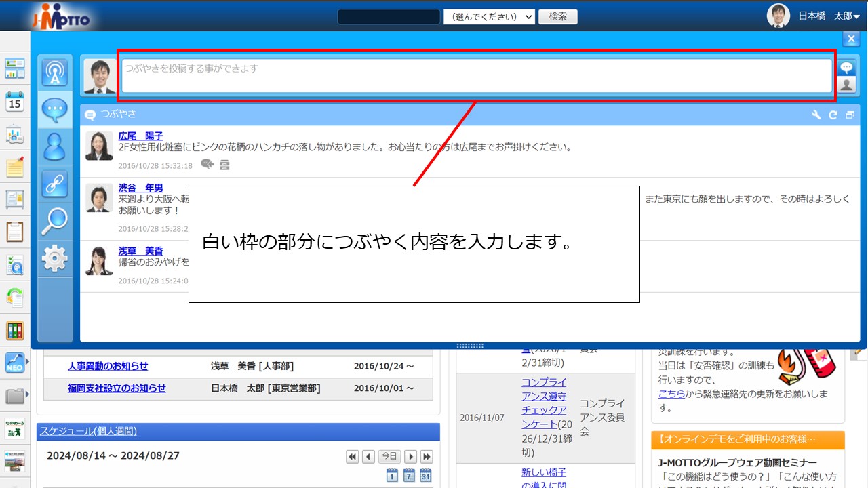868x488 pixels.
Task: Open the スケジュール(個人週間) header link
Action: pyautogui.click(x=88, y=431)
